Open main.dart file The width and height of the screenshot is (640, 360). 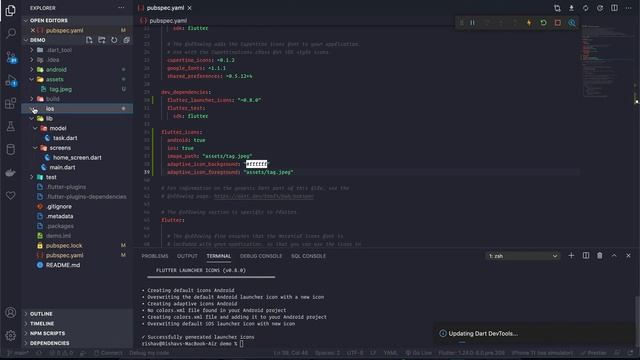pos(78,167)
